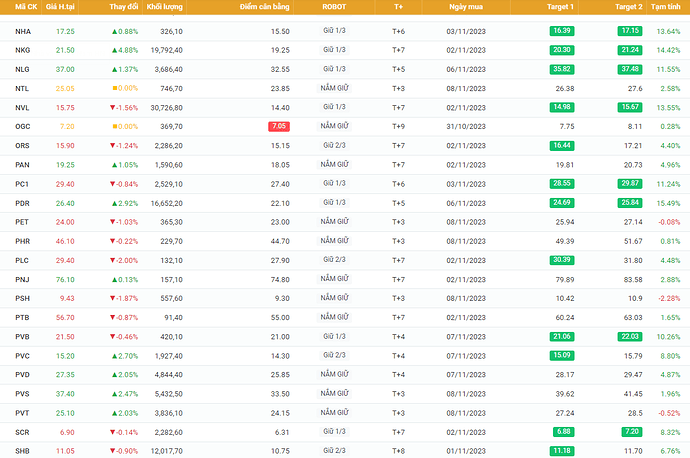
Task: Click NTL's NẮM GIỮ robot status
Action: coord(334,88)
